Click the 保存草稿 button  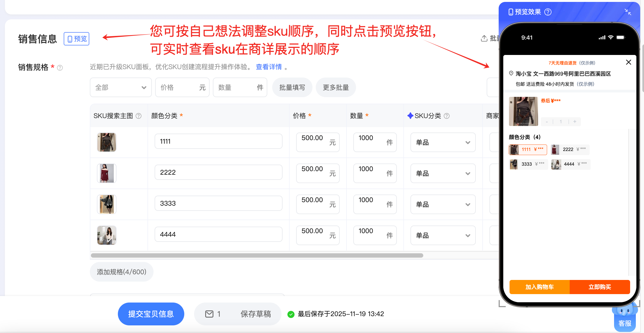coord(256,314)
